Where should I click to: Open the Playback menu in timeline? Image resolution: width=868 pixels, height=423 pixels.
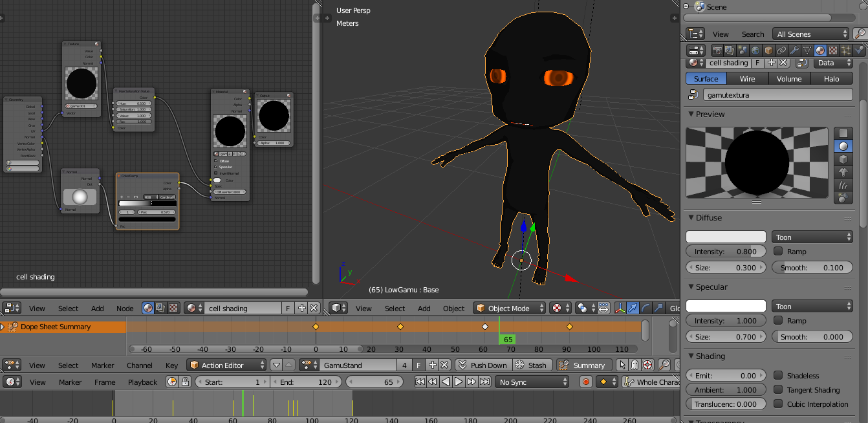click(142, 382)
